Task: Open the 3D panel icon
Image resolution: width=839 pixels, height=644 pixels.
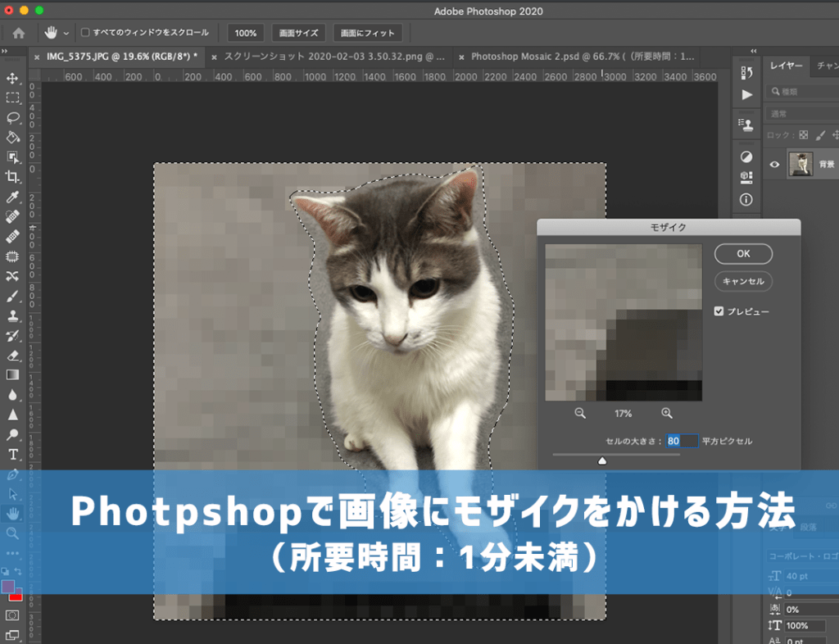Action: [746, 177]
